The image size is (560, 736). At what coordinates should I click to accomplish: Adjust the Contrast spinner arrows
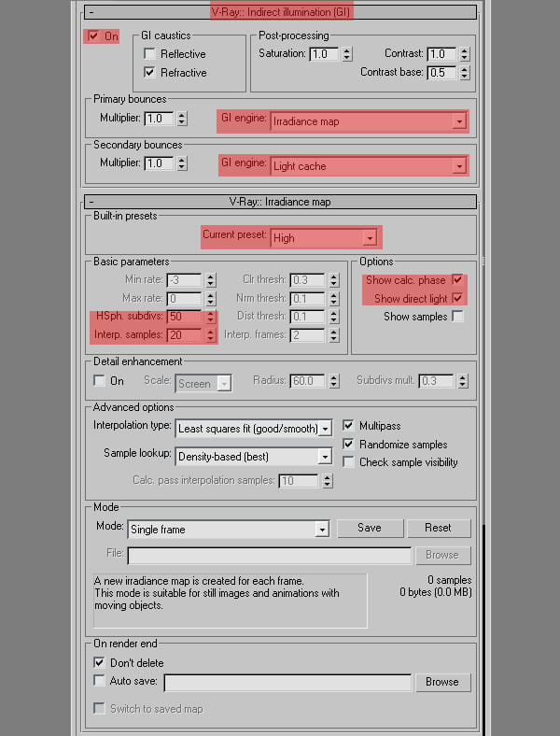coord(464,54)
